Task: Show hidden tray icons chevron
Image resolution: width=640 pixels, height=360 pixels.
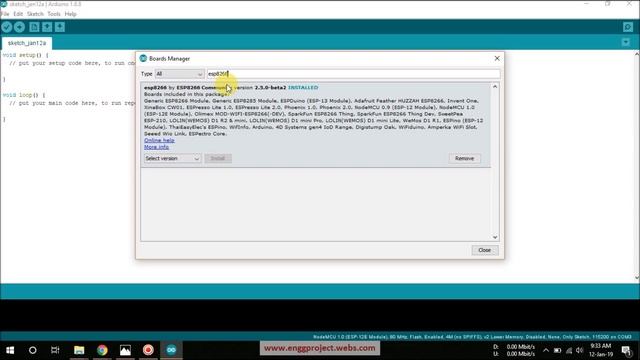Action: point(546,350)
